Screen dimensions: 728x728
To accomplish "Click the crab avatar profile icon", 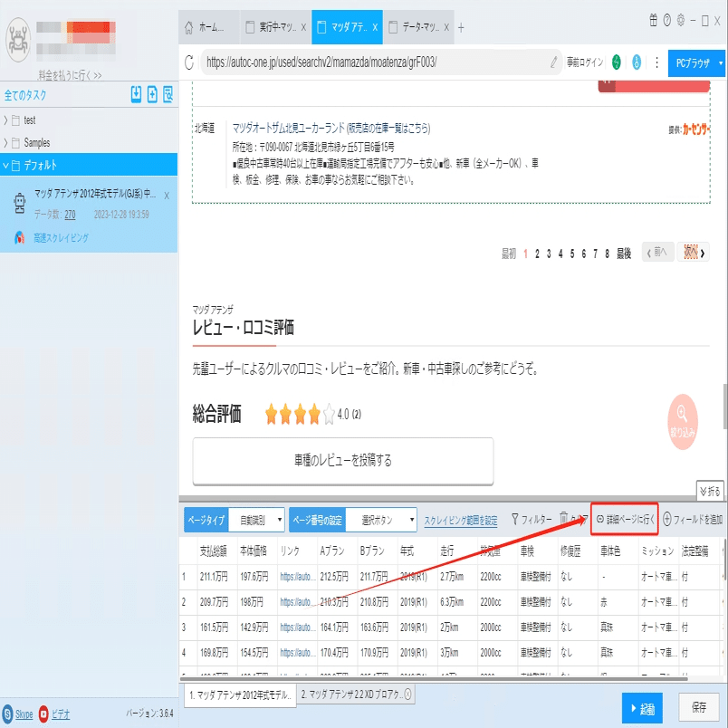I will tap(17, 41).
